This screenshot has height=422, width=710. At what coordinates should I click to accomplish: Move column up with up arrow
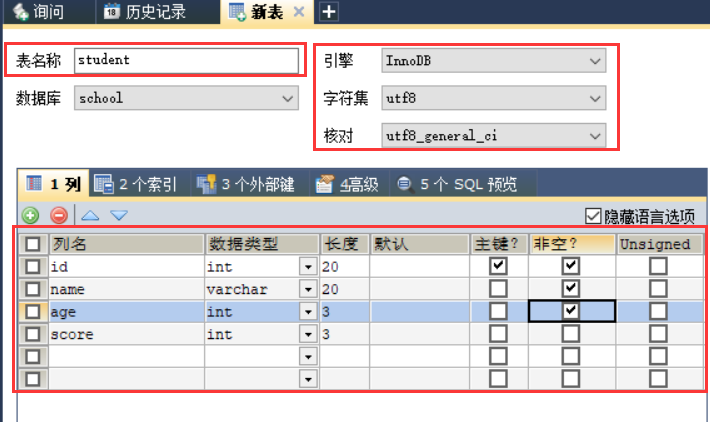click(x=90, y=216)
